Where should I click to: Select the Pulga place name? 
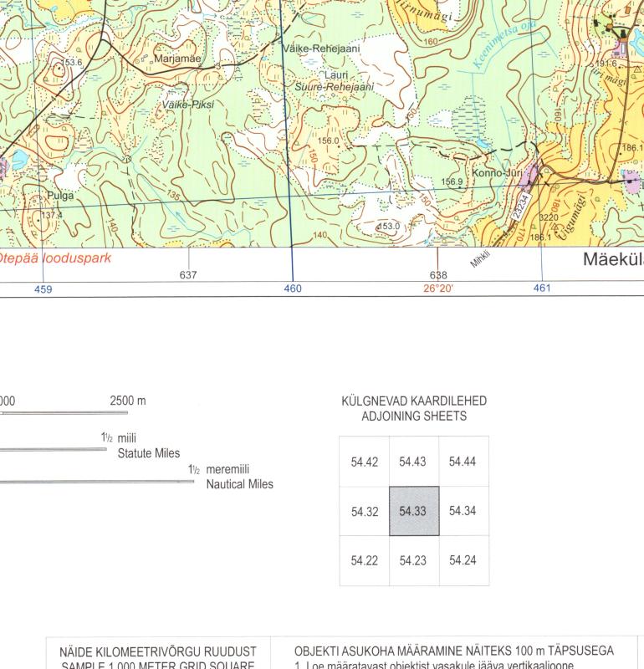pos(60,196)
